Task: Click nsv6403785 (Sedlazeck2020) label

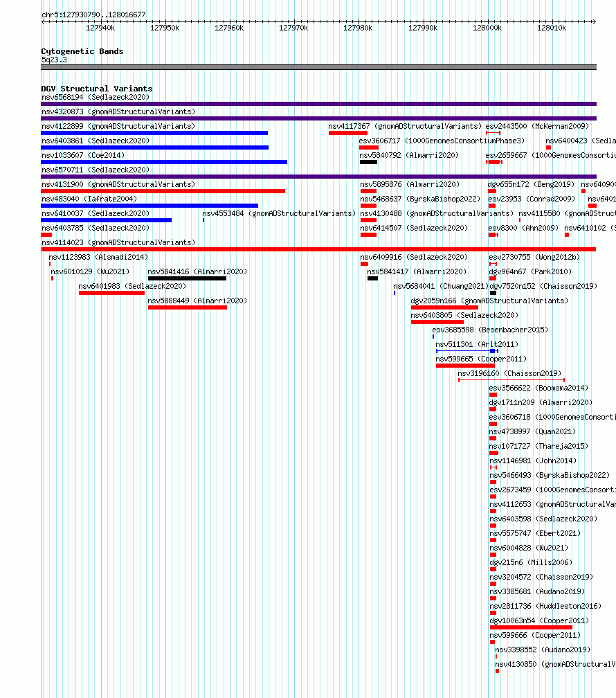Action: tap(96, 228)
